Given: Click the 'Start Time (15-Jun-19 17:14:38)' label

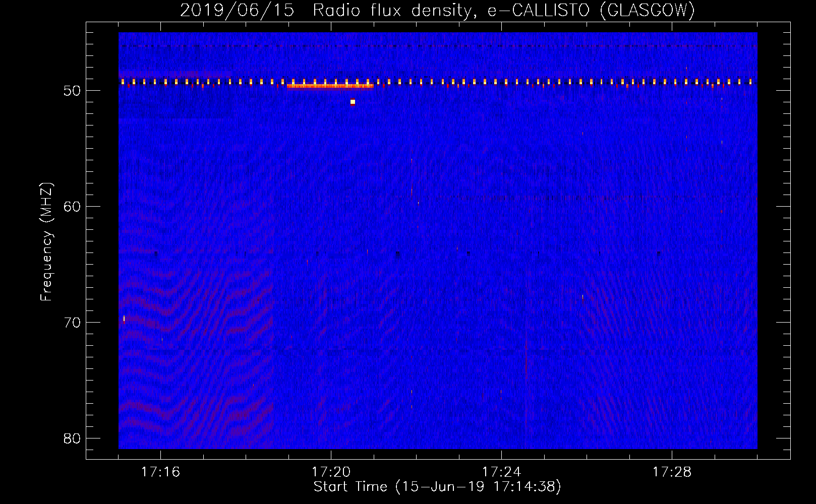Looking at the screenshot, I should tap(437, 487).
